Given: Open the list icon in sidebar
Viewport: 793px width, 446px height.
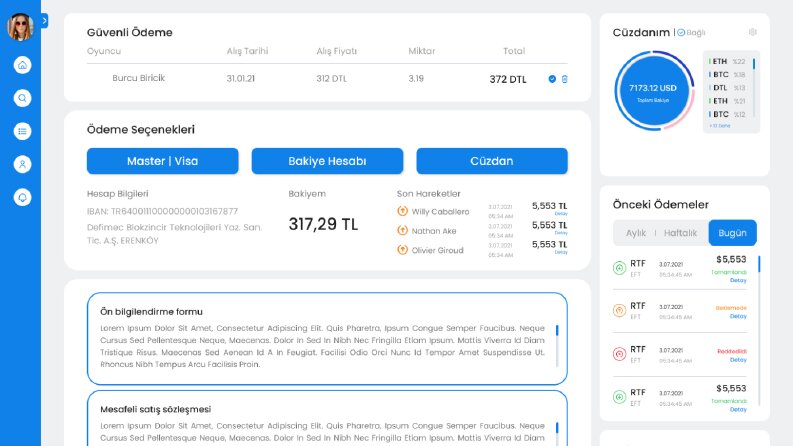Looking at the screenshot, I should (22, 131).
